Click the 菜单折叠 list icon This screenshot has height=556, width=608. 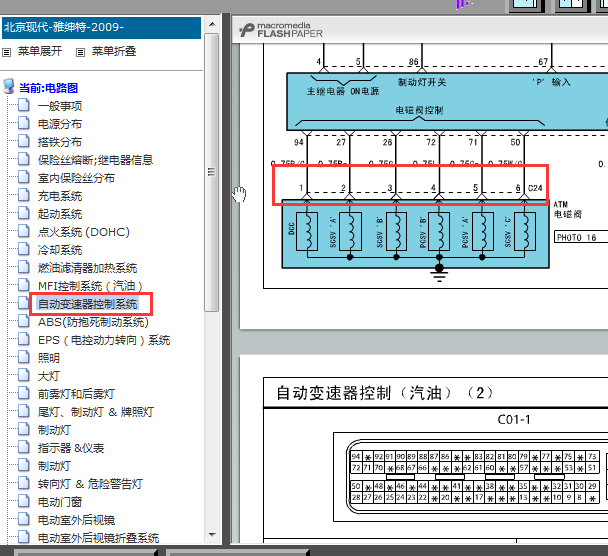[80, 52]
